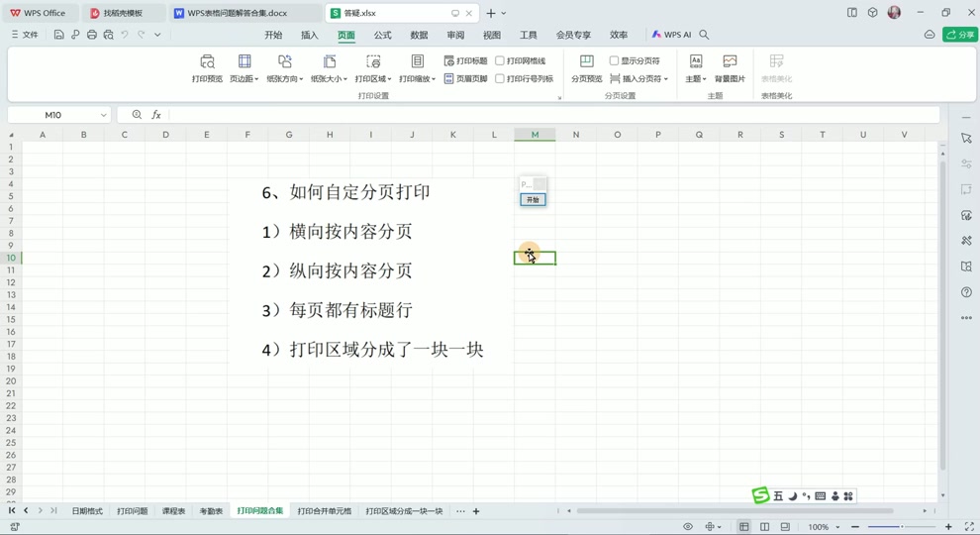Image resolution: width=980 pixels, height=535 pixels.
Task: Switch to Normal view in status bar
Action: tap(743, 527)
